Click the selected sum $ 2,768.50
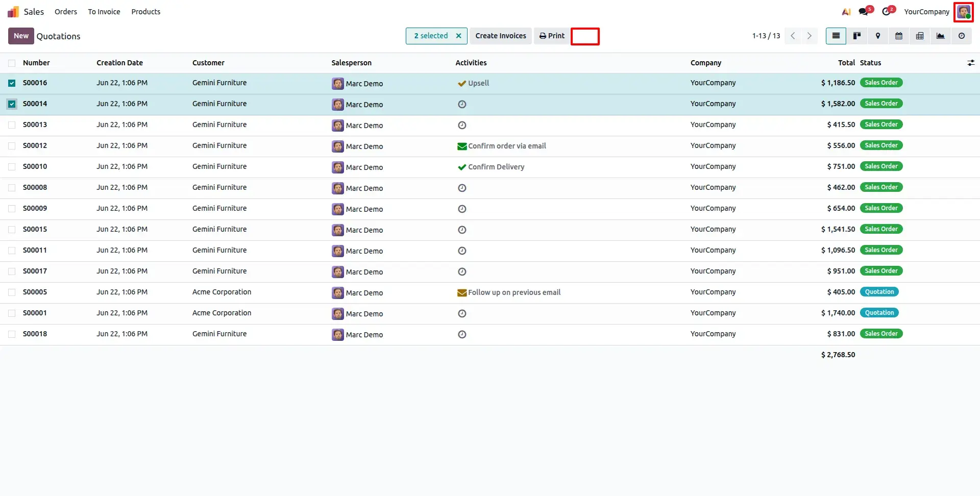Viewport: 980px width, 496px height. pos(838,355)
